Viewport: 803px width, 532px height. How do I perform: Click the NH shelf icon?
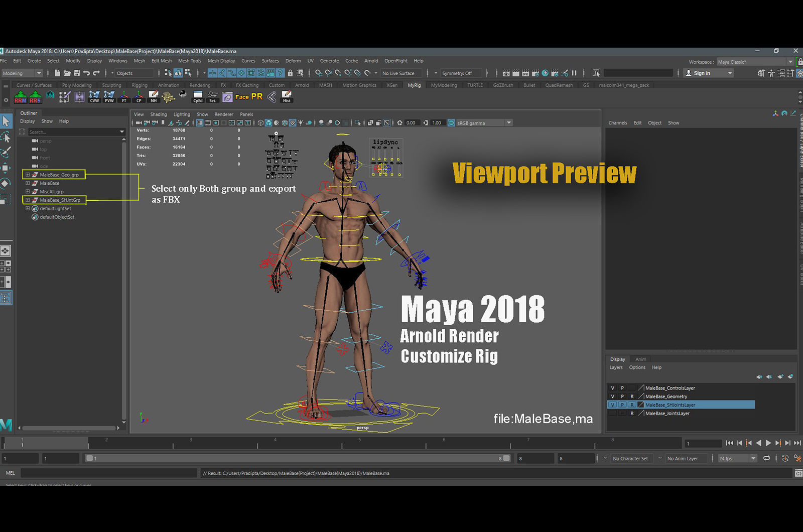[x=154, y=97]
